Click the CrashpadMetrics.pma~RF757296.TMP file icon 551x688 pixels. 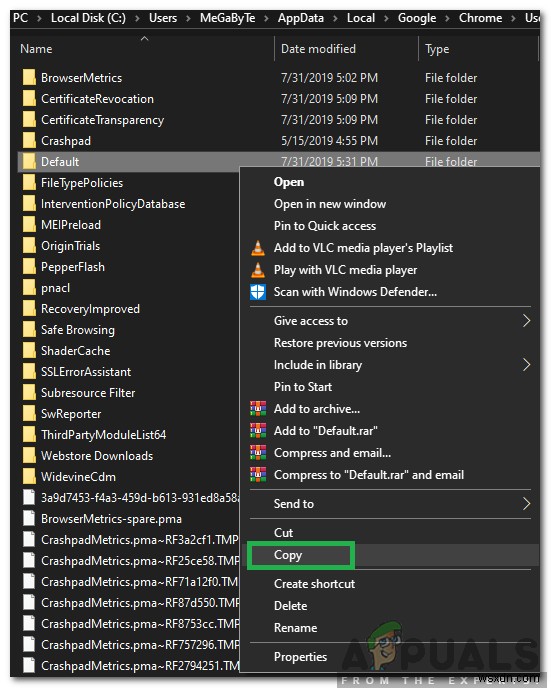tap(29, 645)
